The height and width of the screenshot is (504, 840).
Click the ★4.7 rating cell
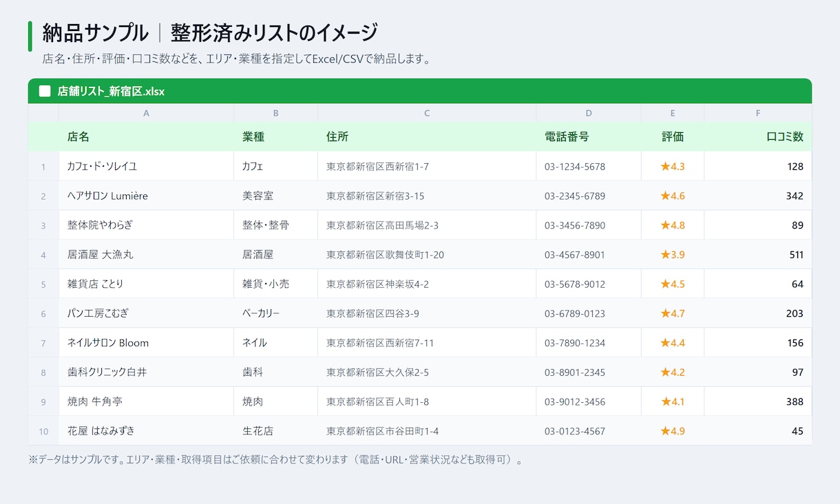pos(673,313)
